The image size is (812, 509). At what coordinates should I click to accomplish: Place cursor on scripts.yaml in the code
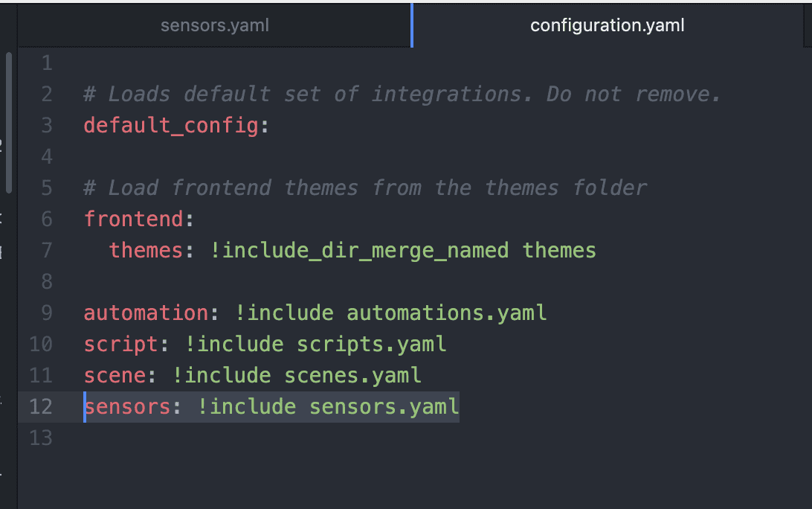pyautogui.click(x=371, y=344)
